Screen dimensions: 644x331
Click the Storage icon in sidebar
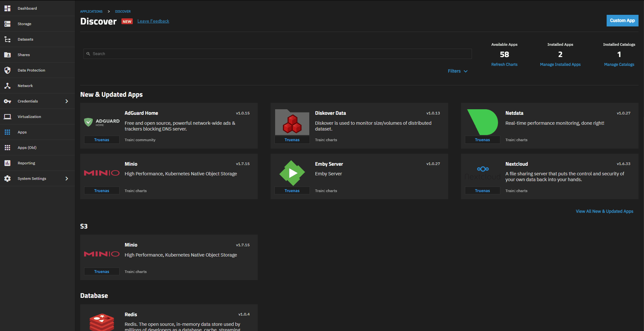(x=7, y=24)
